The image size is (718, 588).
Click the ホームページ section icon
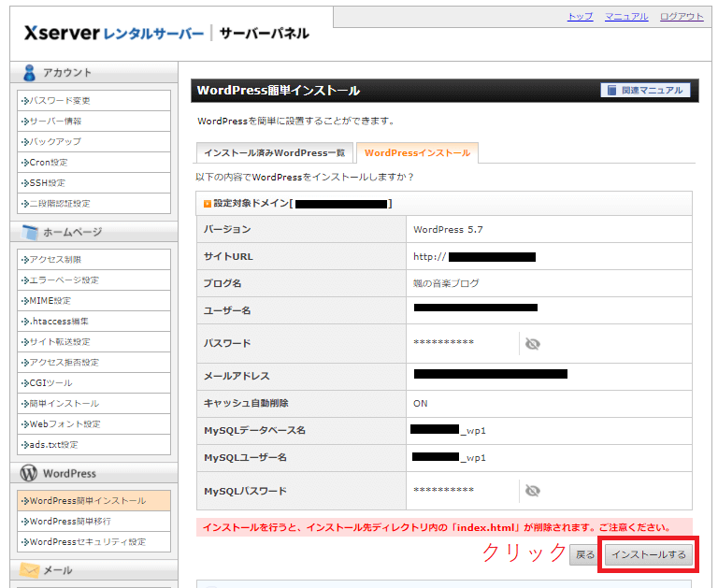pos(30,232)
